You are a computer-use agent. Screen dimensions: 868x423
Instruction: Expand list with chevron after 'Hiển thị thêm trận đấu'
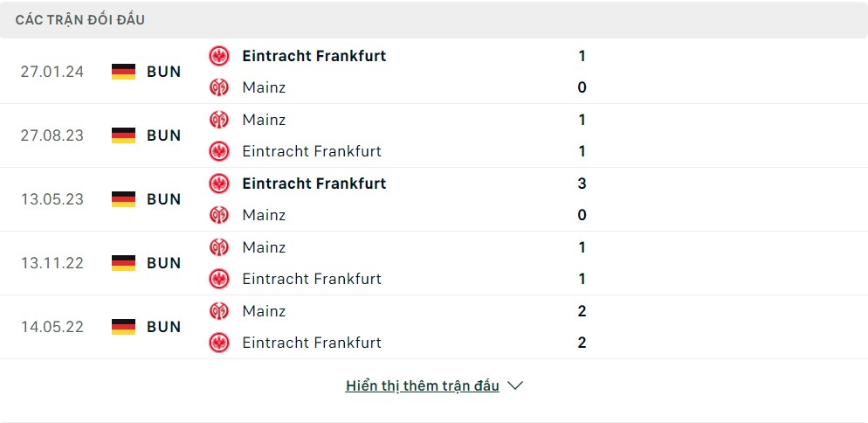coord(515,385)
